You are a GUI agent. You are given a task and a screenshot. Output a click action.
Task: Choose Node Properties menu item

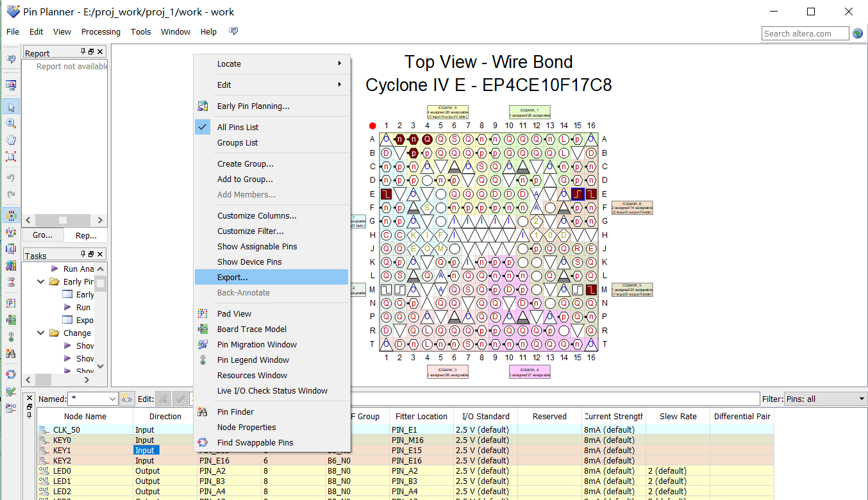click(272, 427)
